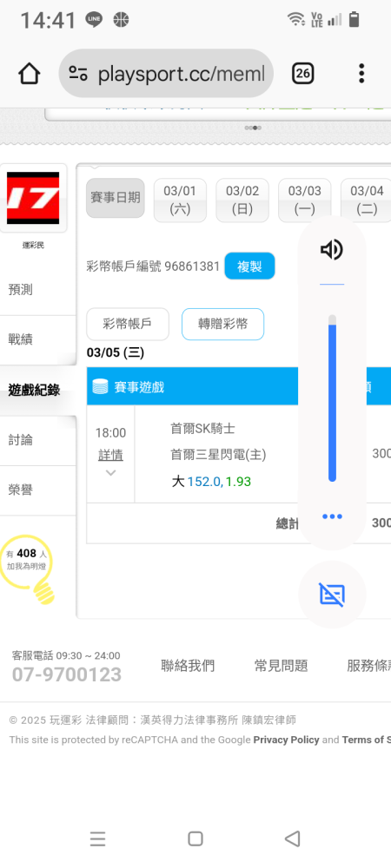This screenshot has width=391, height=868.
Task: Open the tab switcher showing 26 tabs
Action: click(303, 73)
